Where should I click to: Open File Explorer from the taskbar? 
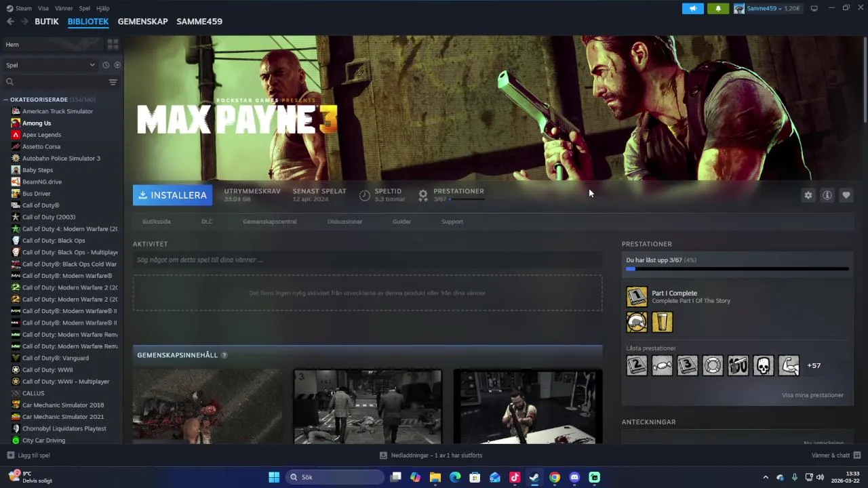(435, 477)
